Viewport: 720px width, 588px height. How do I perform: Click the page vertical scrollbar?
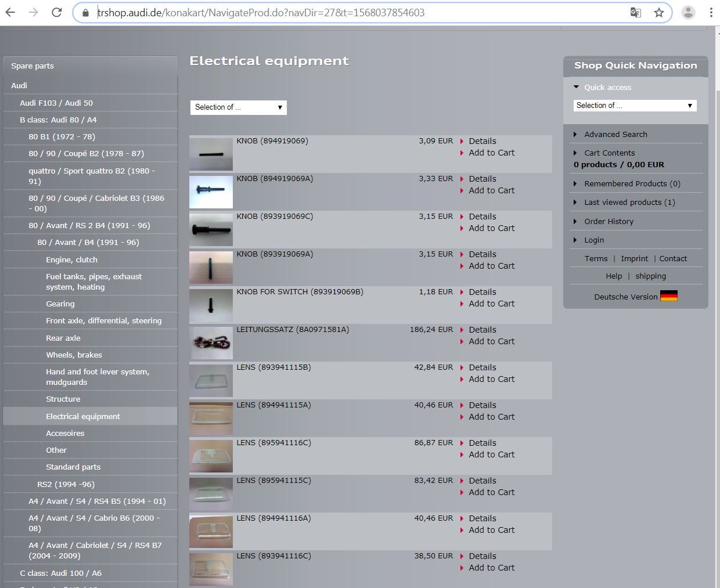(x=717, y=290)
